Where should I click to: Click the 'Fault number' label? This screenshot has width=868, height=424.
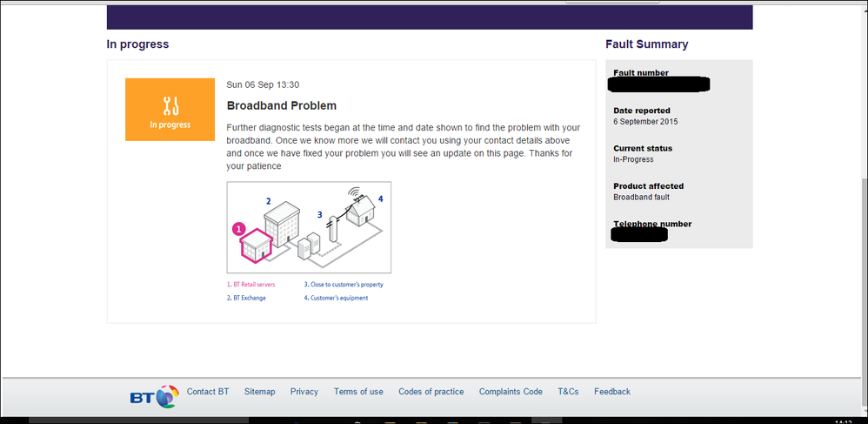641,72
